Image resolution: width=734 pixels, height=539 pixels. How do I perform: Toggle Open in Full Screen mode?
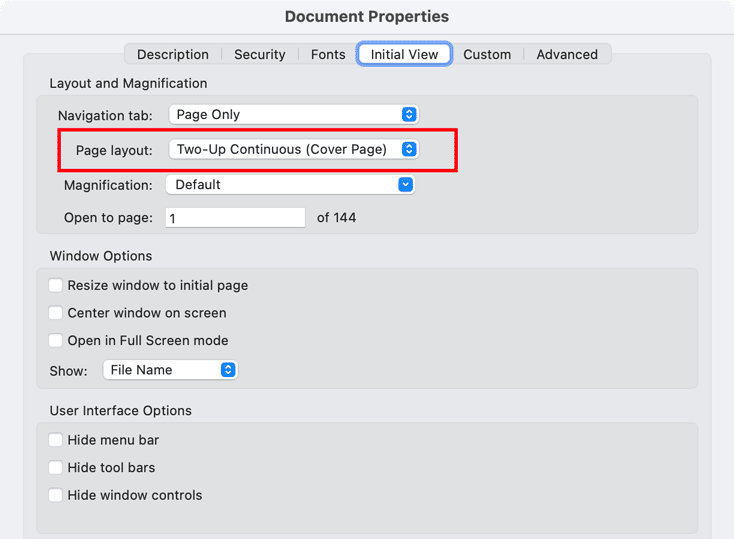pyautogui.click(x=56, y=340)
